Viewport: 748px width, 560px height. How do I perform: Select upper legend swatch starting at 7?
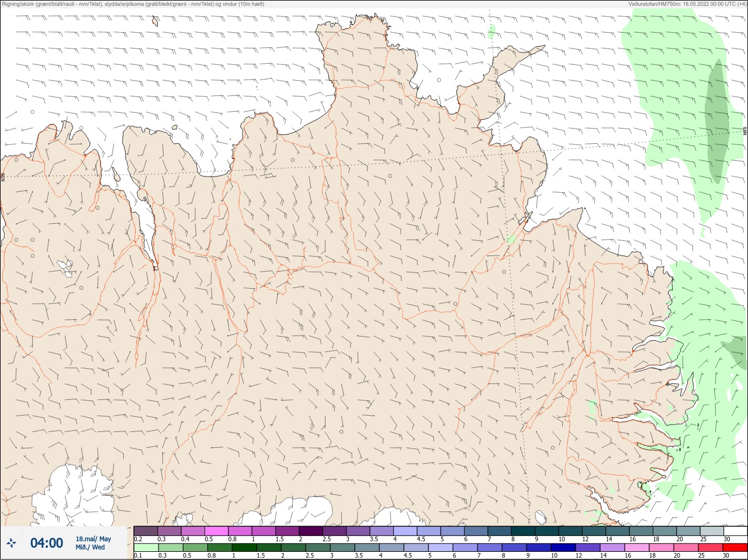pos(500,531)
